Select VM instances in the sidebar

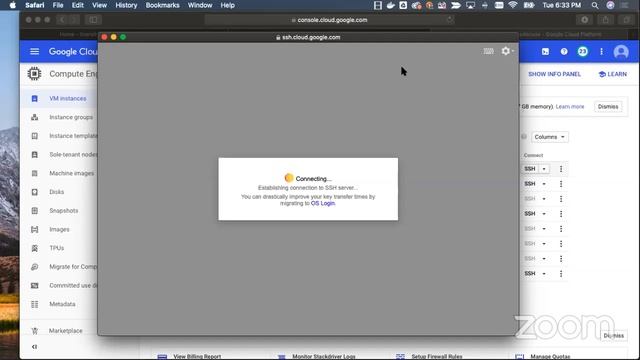pos(68,98)
